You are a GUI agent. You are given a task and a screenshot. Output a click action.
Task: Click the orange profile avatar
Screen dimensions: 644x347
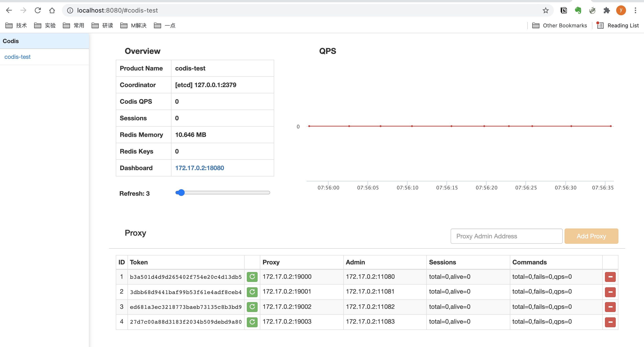pos(621,10)
